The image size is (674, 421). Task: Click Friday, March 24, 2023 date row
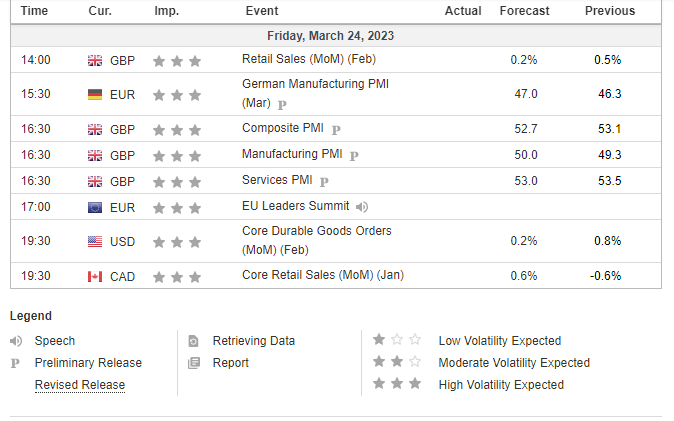(336, 36)
